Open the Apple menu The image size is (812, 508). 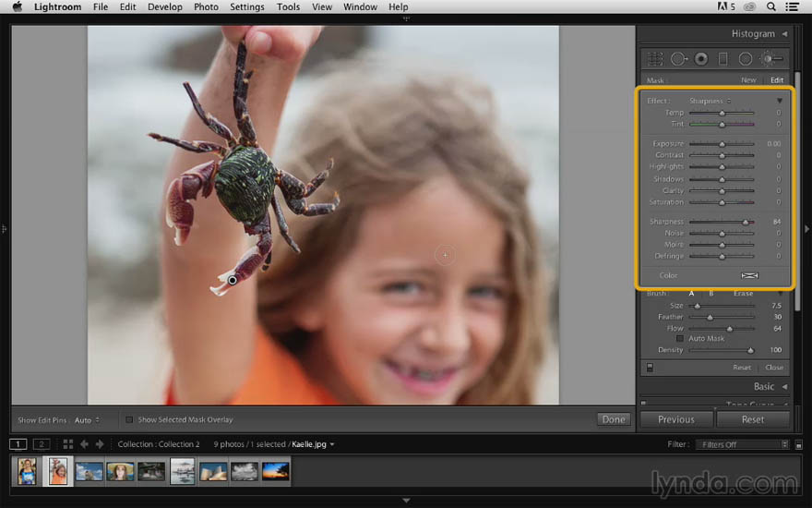pos(18,6)
